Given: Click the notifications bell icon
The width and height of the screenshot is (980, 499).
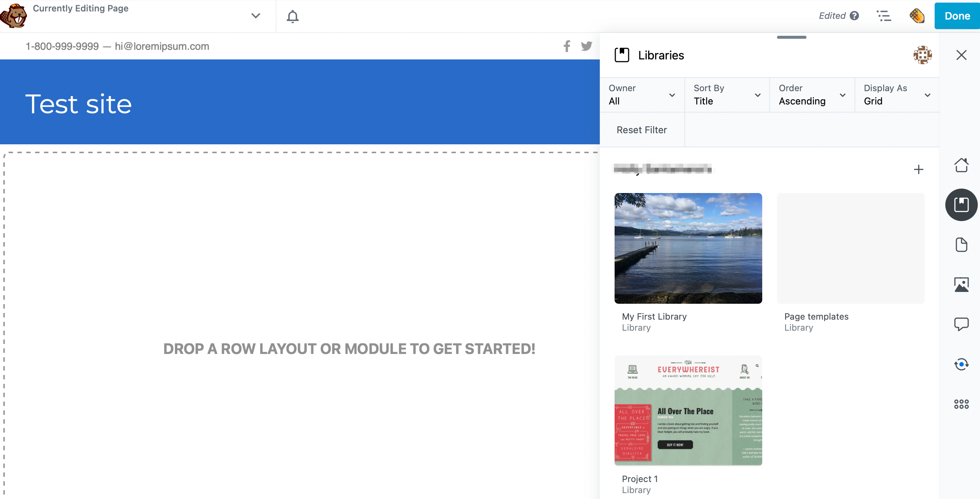Looking at the screenshot, I should click(x=292, y=16).
